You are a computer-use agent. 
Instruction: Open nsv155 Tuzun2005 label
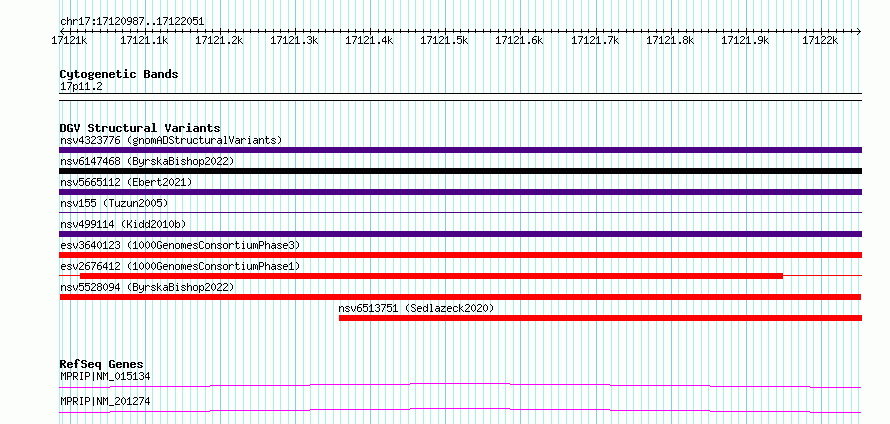click(114, 203)
